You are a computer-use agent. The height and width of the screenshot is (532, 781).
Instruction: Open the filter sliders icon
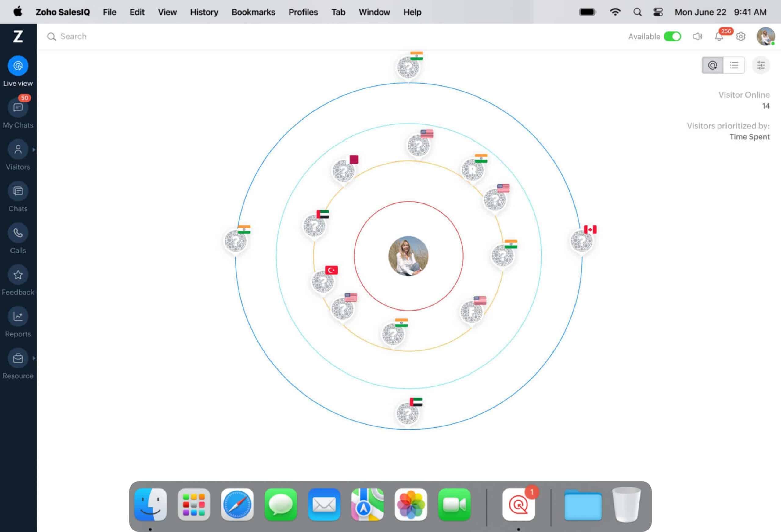click(x=761, y=65)
